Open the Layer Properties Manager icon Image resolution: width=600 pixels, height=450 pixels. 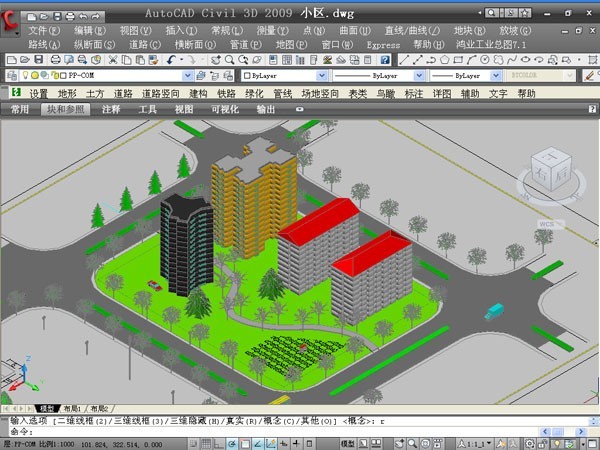tap(12, 75)
